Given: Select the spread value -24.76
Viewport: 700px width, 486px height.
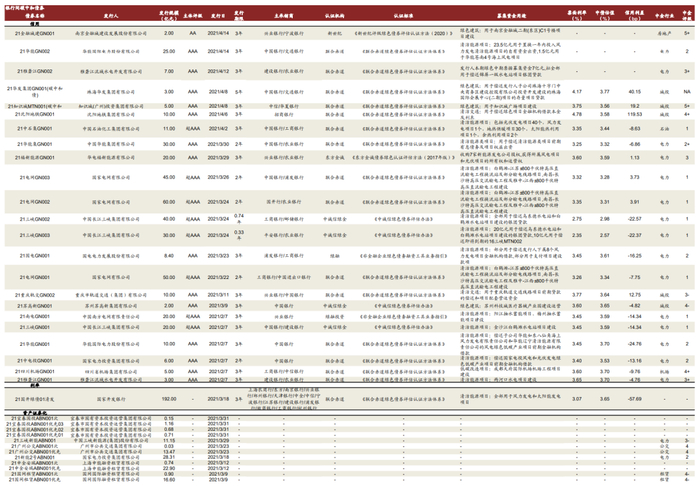Looking at the screenshot, I should pos(634,344).
